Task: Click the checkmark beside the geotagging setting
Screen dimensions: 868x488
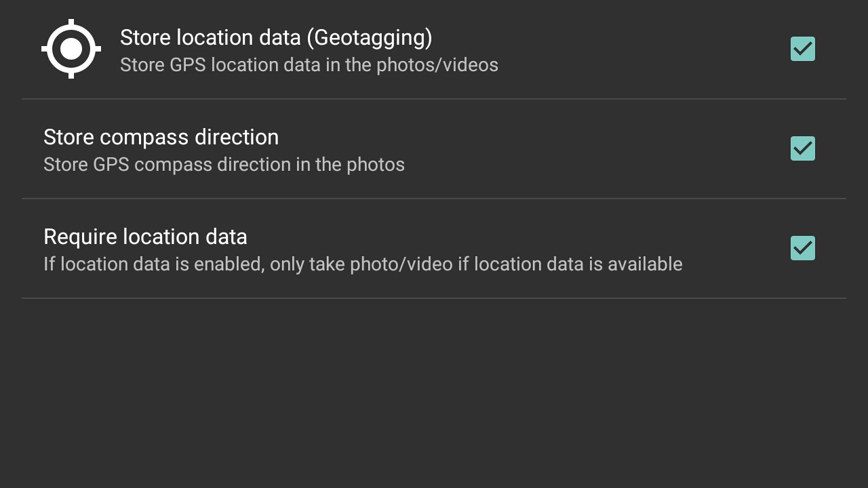Action: pyautogui.click(x=803, y=49)
